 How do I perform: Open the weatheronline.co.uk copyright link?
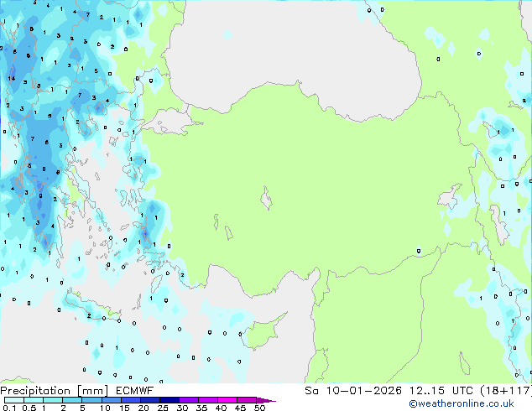point(462,403)
